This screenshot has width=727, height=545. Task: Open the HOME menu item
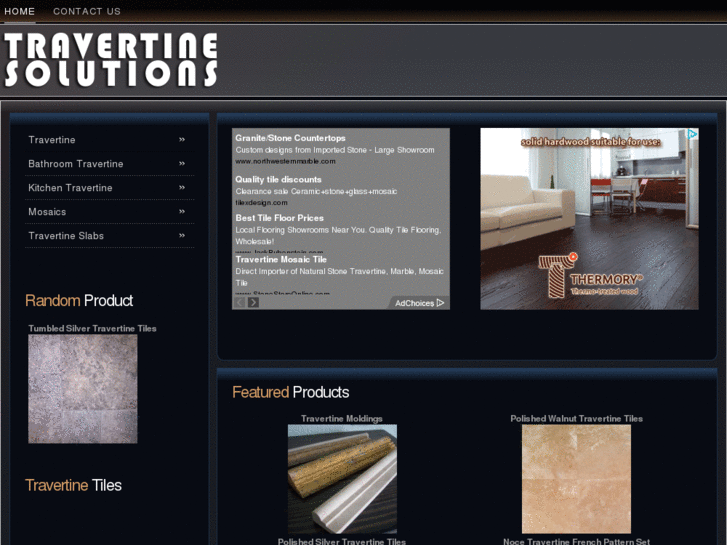(19, 12)
